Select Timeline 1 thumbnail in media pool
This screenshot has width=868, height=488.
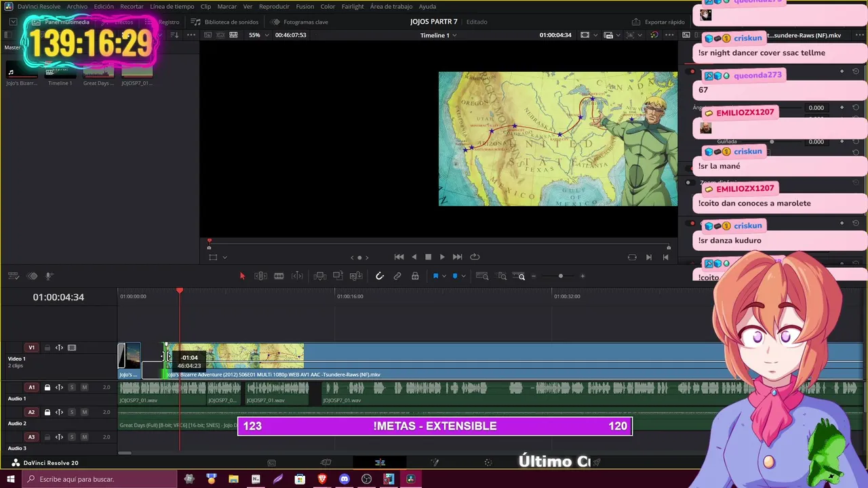click(x=60, y=73)
